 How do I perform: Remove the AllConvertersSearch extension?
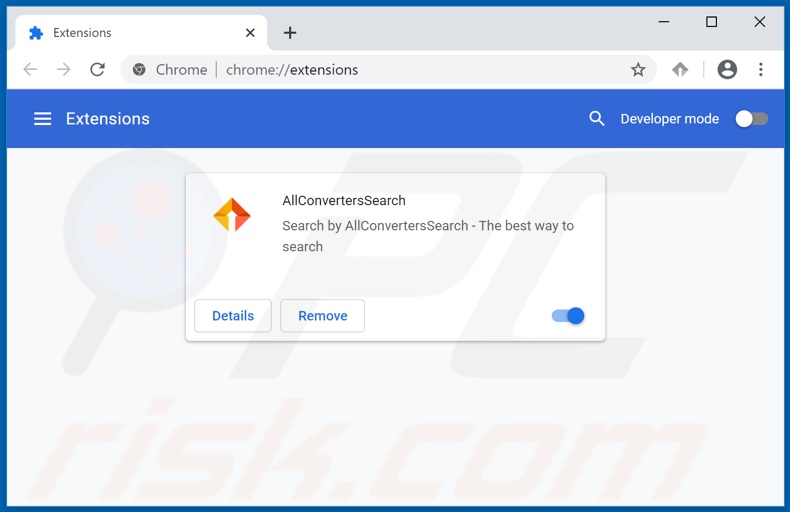click(322, 316)
